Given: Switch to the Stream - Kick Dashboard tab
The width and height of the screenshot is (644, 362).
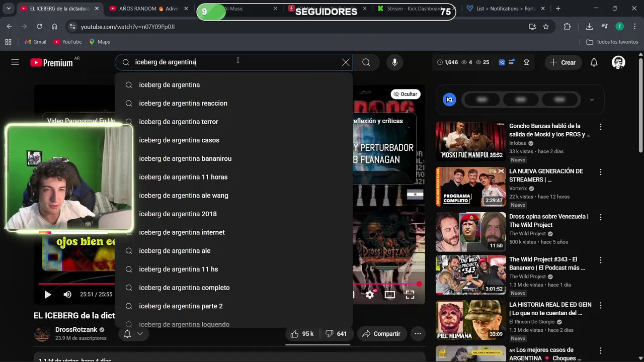Looking at the screenshot, I should 415,9.
